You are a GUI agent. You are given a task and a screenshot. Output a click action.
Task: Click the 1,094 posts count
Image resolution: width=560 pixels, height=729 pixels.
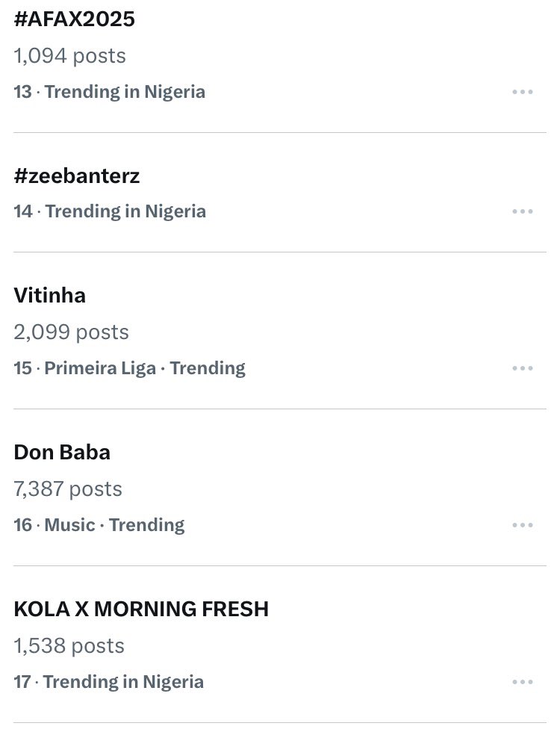[69, 56]
